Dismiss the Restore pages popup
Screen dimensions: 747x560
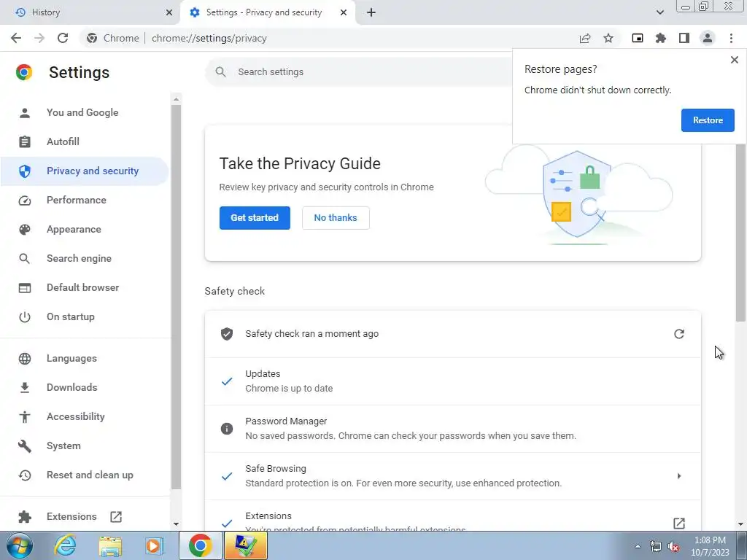[x=734, y=60]
